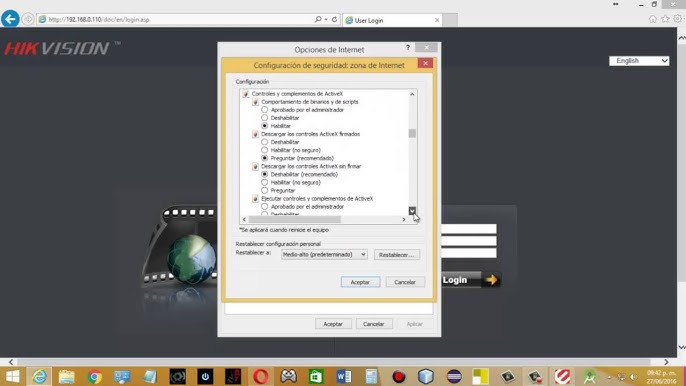
Task: Click the settings list scroll down arrow
Action: coord(412,211)
